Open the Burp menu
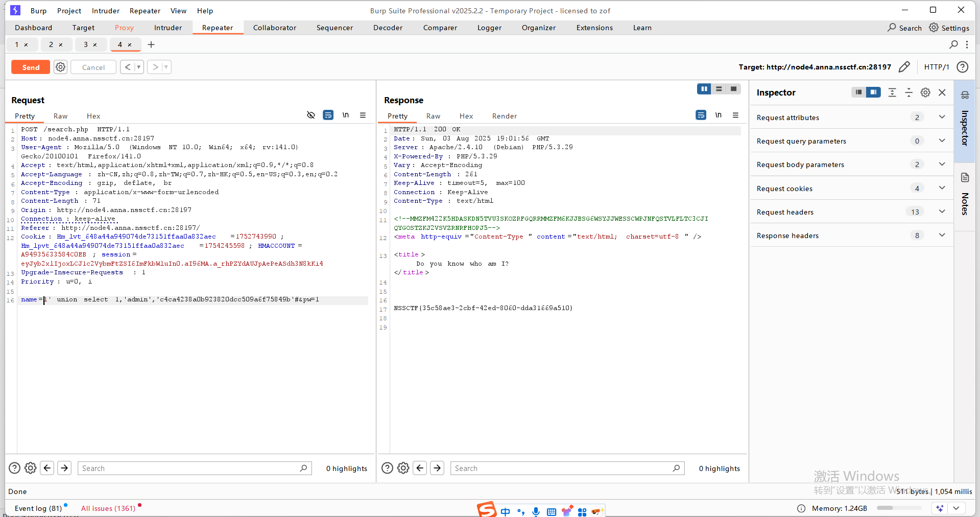The height and width of the screenshot is (517, 980). tap(38, 11)
